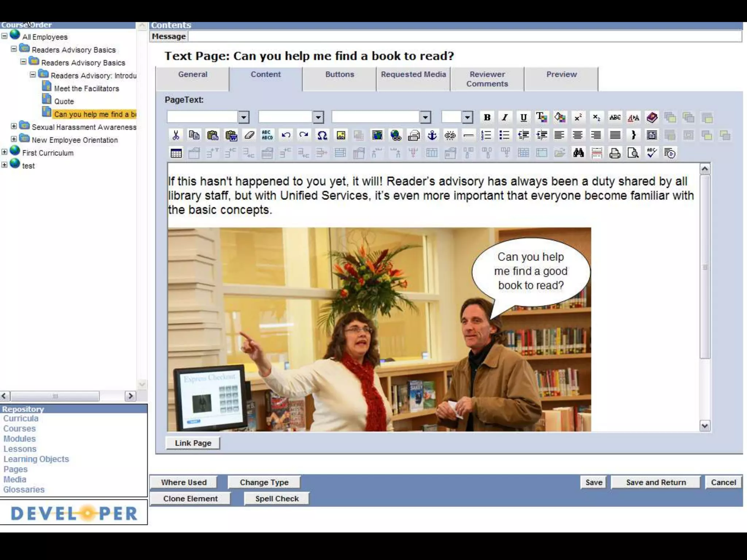Open the Learning Objects repository link
The height and width of the screenshot is (560, 747).
click(x=36, y=459)
